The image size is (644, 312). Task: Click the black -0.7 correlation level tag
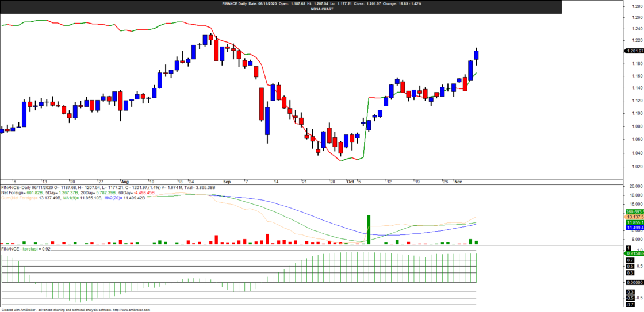[x=630, y=305]
